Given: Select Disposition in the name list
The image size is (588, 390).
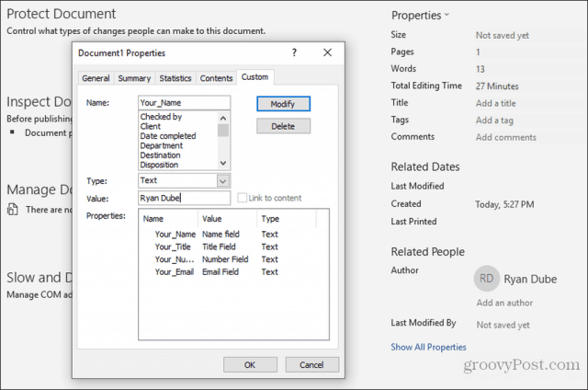Looking at the screenshot, I should click(159, 165).
